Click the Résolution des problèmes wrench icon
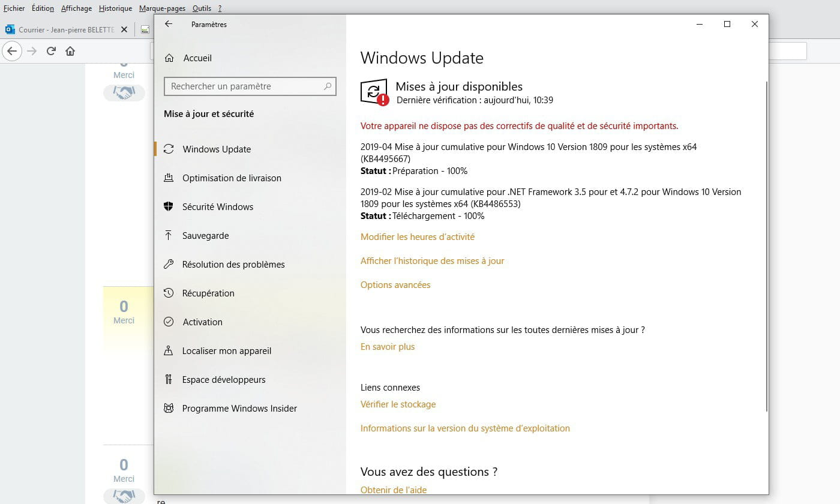840x504 pixels. [169, 264]
